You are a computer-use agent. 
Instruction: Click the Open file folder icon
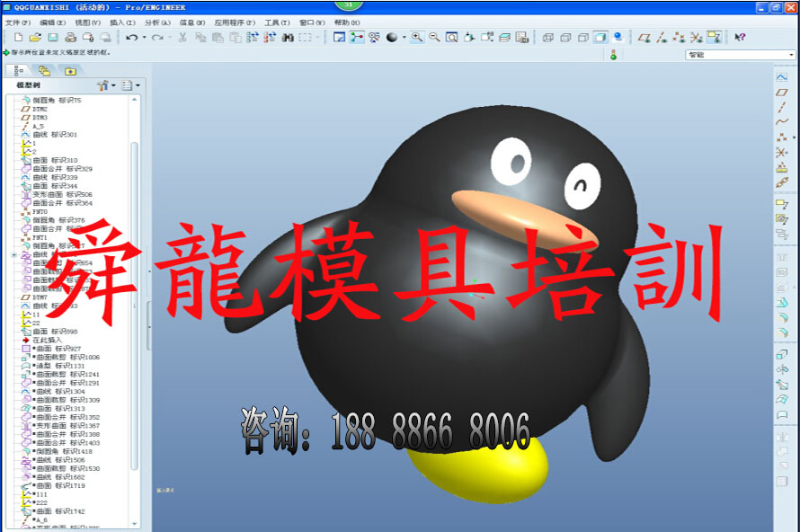(35, 37)
